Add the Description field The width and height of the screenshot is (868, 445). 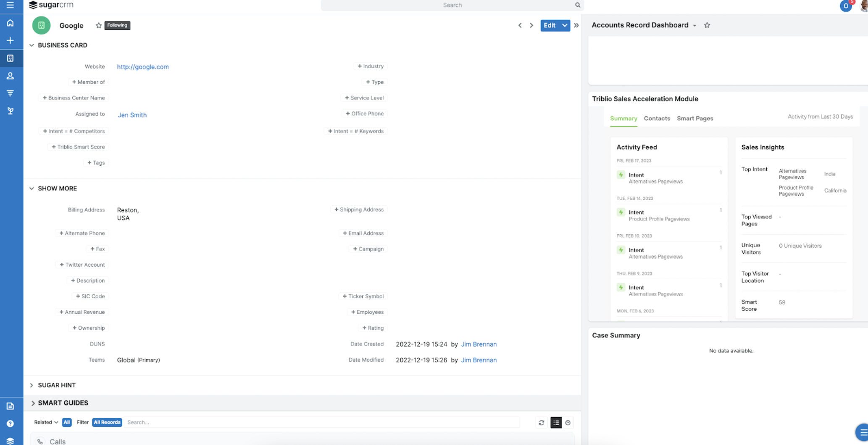coord(88,281)
